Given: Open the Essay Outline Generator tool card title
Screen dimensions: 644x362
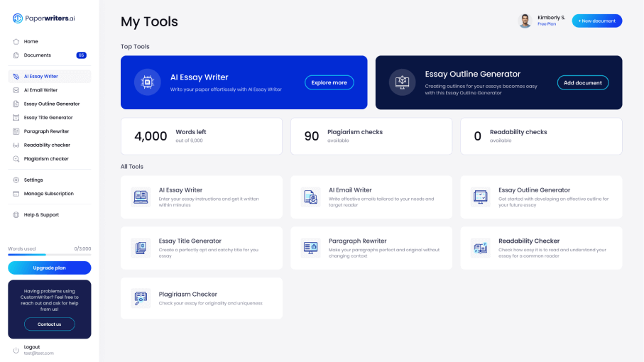Looking at the screenshot, I should (x=534, y=190).
